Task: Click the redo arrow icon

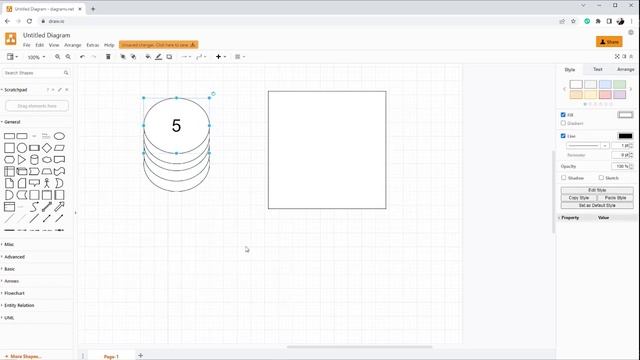Action: click(93, 57)
